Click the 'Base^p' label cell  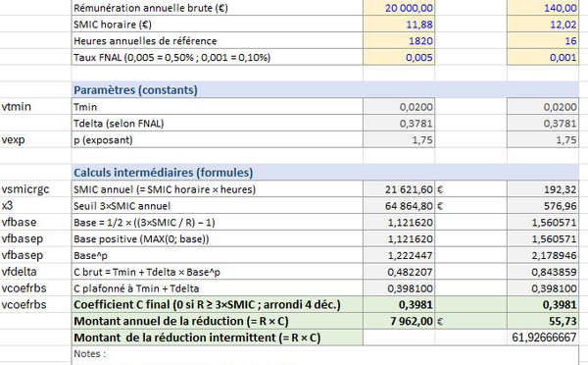(218, 255)
